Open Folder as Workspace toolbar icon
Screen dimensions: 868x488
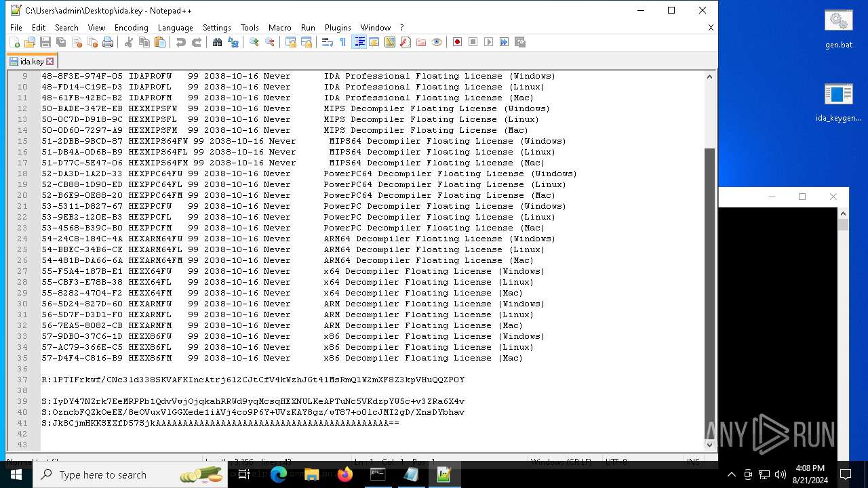click(421, 42)
